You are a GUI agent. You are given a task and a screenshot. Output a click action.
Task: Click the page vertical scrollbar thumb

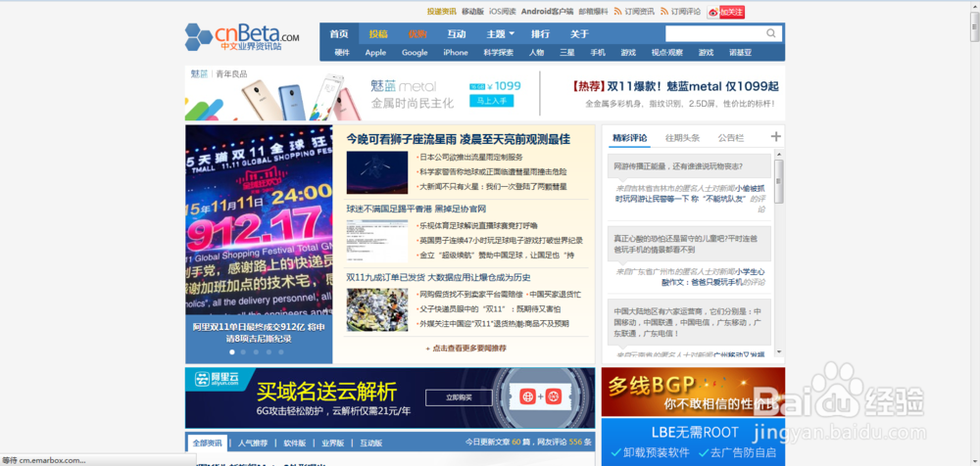coord(975,25)
